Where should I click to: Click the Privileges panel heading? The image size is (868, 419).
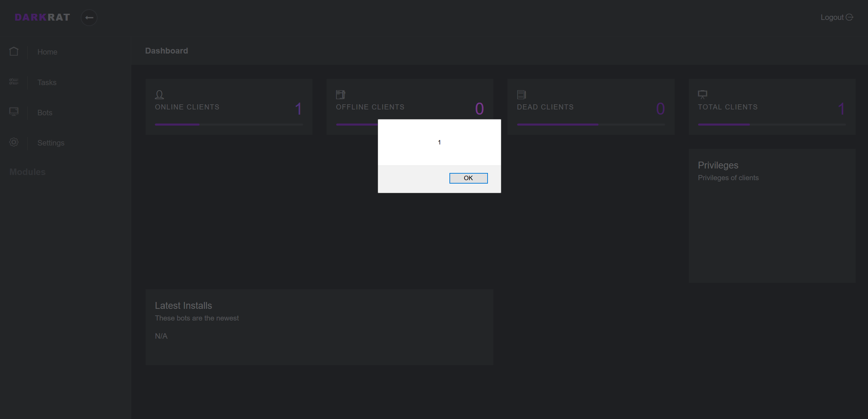(x=718, y=165)
